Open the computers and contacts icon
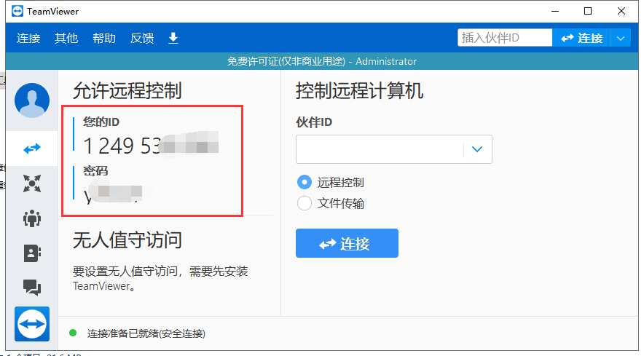 pos(32,253)
